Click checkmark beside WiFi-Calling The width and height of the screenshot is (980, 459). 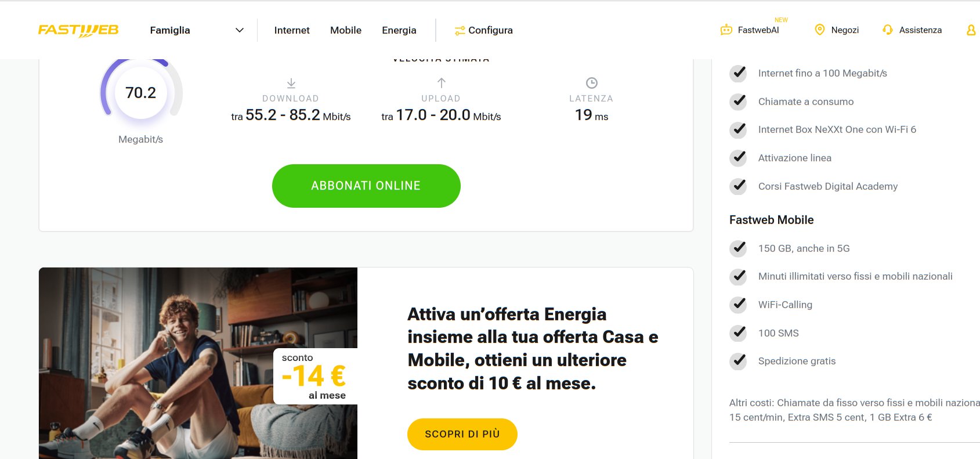(x=738, y=305)
